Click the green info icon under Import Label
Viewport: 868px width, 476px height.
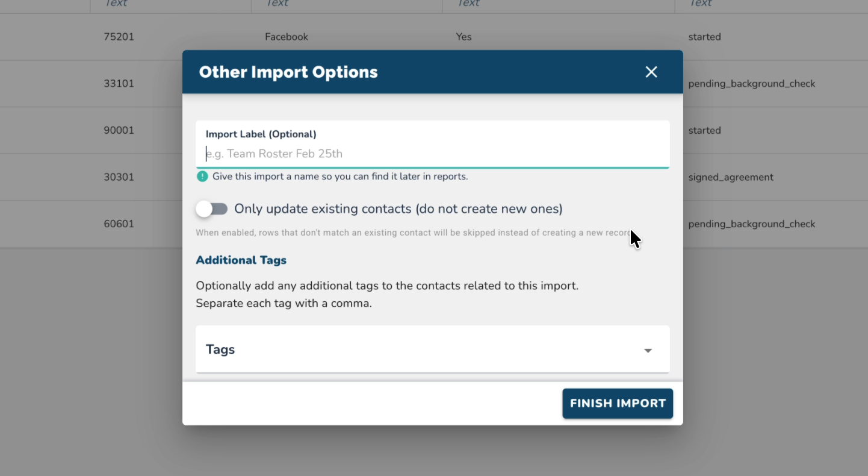pyautogui.click(x=202, y=177)
